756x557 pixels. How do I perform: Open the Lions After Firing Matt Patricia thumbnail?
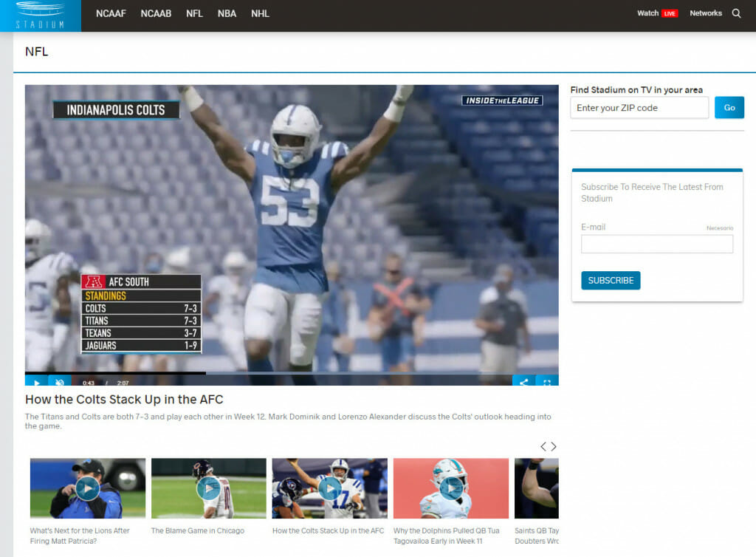88,488
